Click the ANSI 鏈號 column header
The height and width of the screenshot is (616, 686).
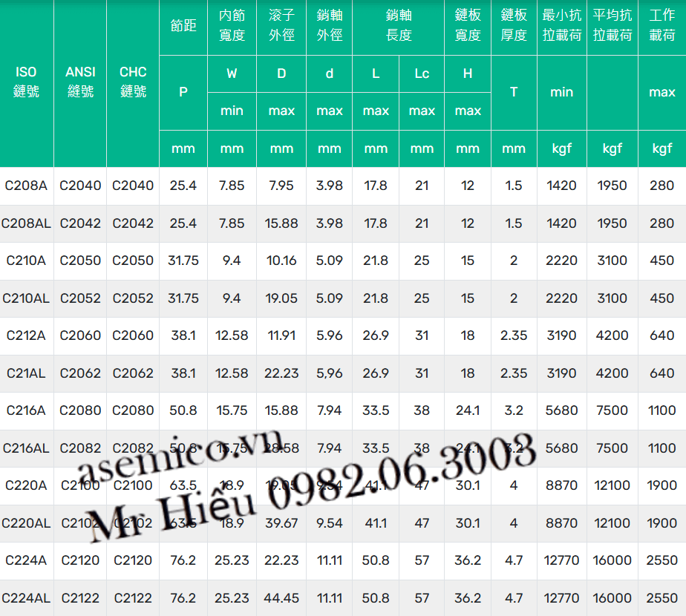click(80, 82)
